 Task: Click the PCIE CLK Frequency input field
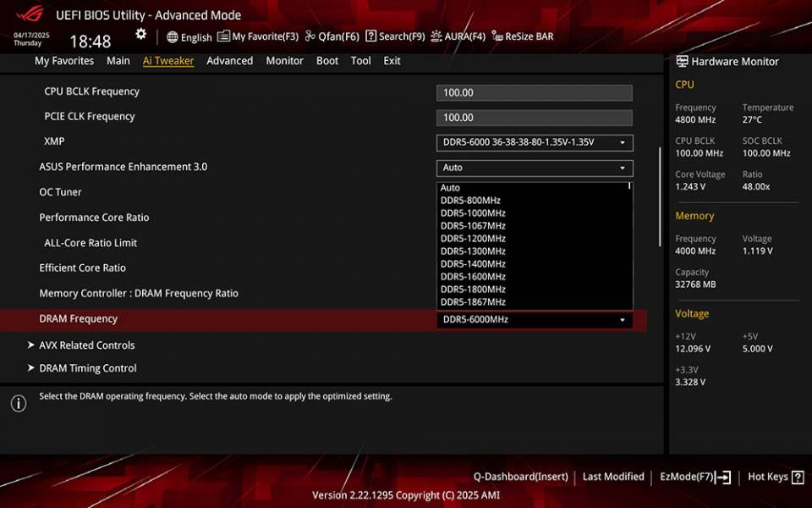click(x=535, y=118)
